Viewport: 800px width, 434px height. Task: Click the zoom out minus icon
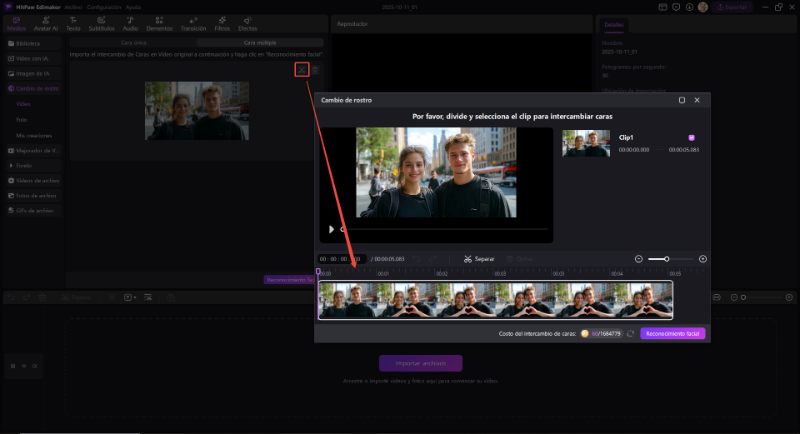click(x=638, y=259)
